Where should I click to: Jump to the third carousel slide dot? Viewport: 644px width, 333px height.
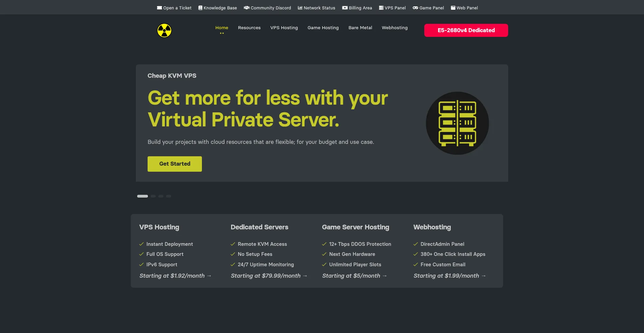pyautogui.click(x=161, y=196)
